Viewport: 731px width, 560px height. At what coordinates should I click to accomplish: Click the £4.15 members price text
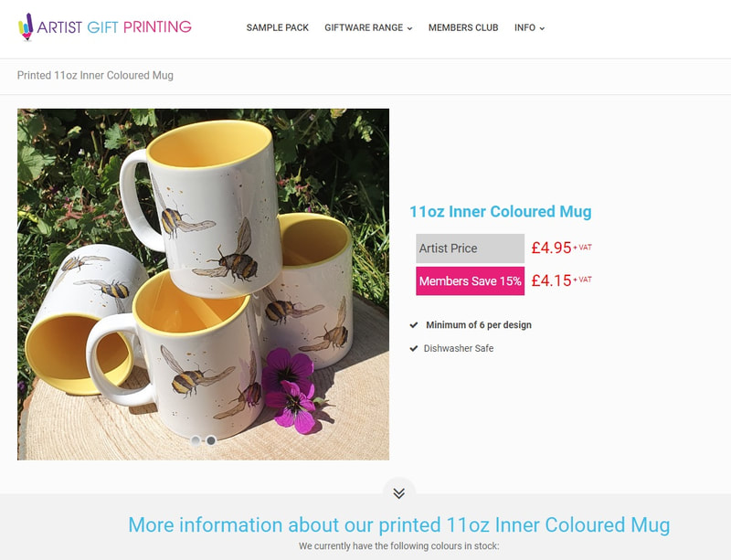pyautogui.click(x=552, y=280)
